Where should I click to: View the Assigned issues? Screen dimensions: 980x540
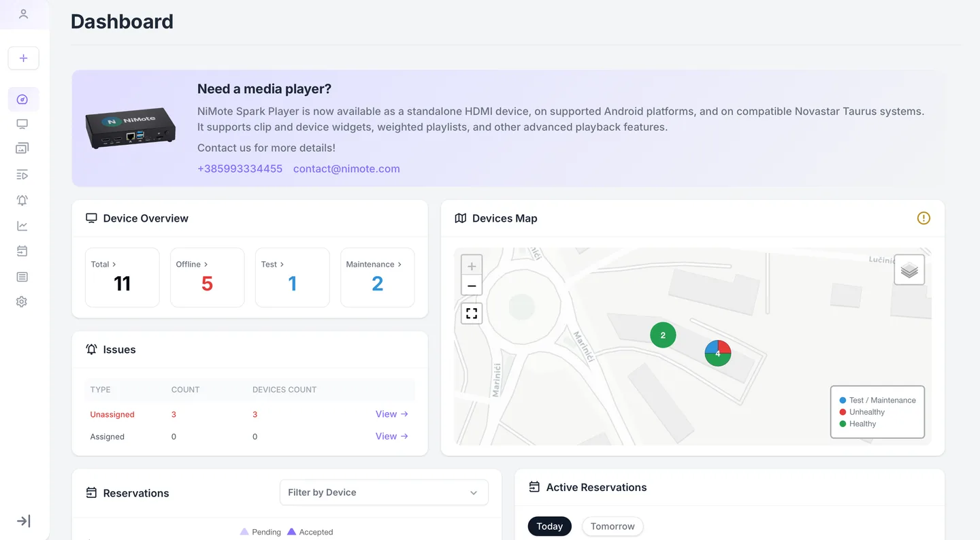tap(392, 437)
